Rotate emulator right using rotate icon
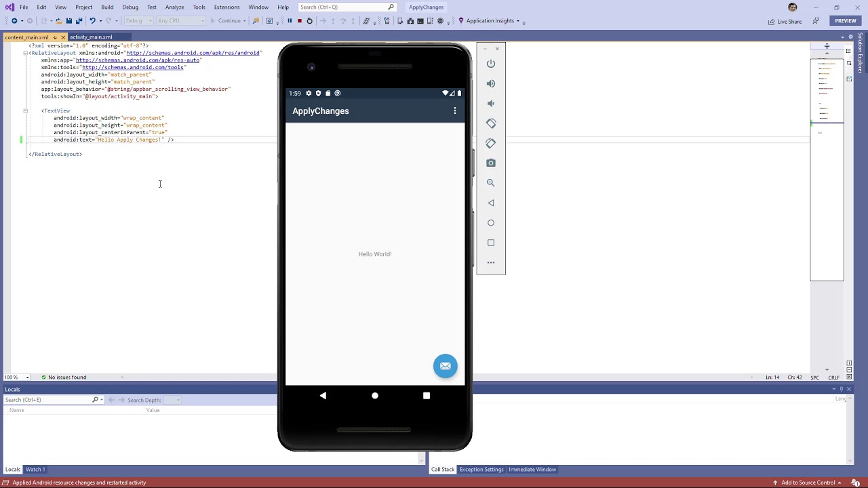Screen dimensions: 868x488 click(x=491, y=143)
